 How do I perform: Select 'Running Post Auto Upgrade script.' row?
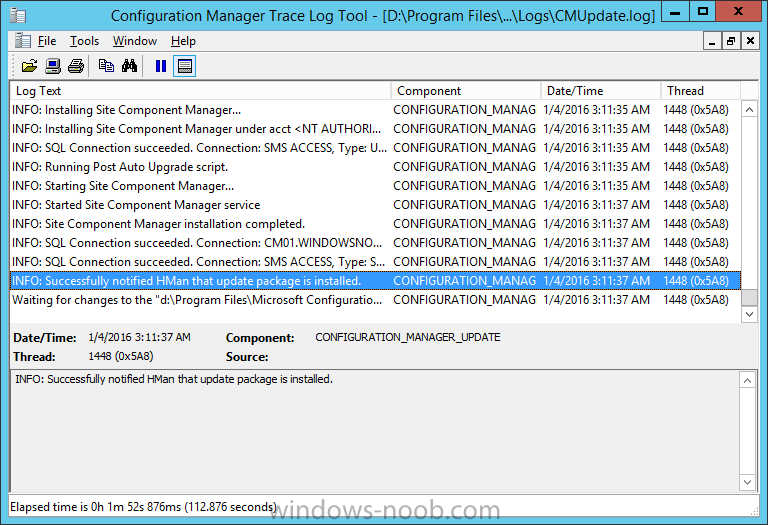375,167
